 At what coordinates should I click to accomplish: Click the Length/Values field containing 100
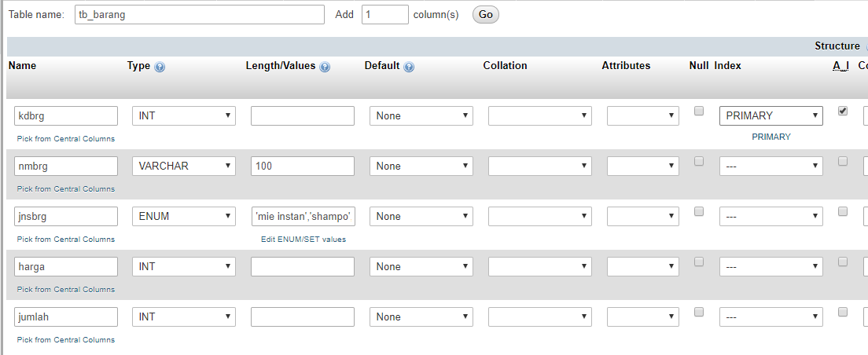(x=303, y=167)
